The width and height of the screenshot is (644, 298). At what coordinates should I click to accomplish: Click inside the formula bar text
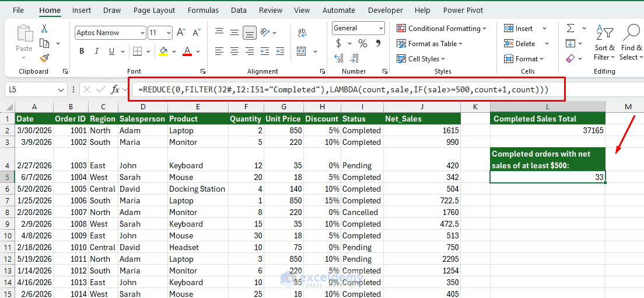(x=344, y=89)
